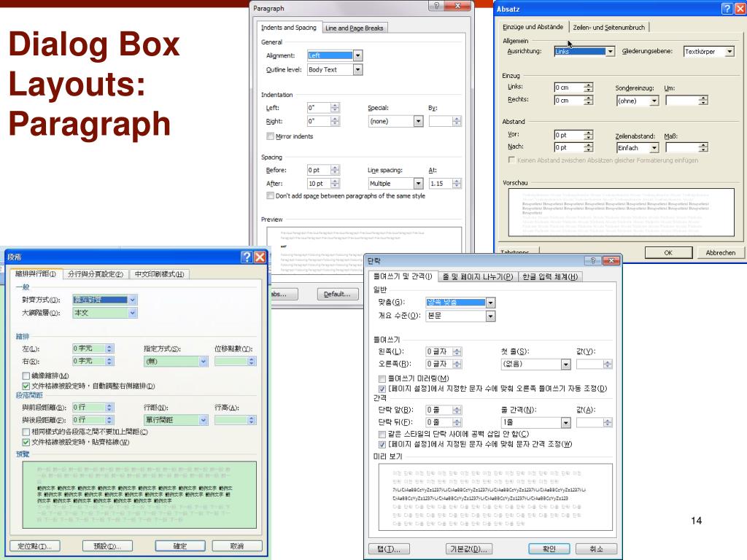Click the At value field showing 1.15

point(440,183)
